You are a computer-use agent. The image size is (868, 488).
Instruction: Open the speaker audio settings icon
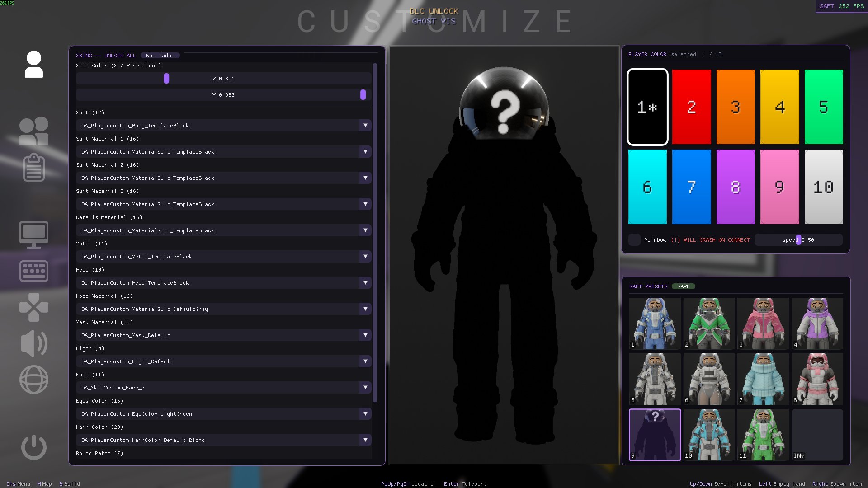point(34,343)
